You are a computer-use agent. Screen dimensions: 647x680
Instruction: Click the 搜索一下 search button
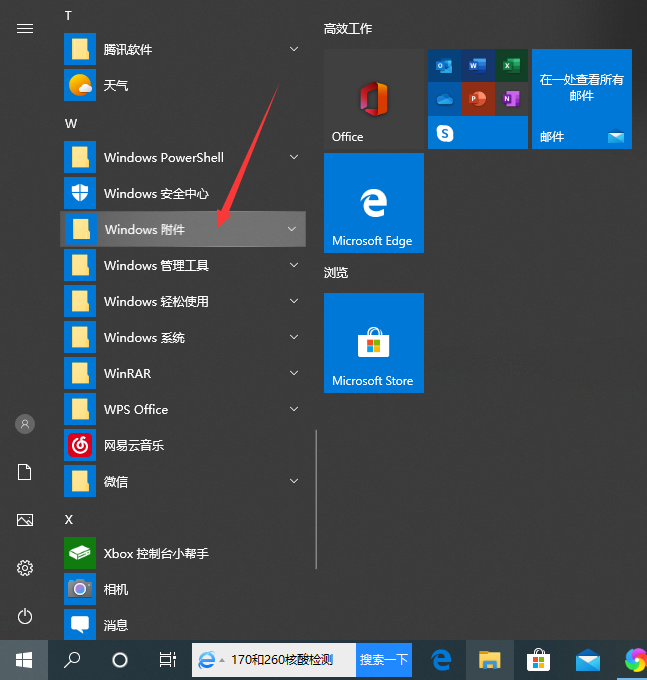pos(384,660)
